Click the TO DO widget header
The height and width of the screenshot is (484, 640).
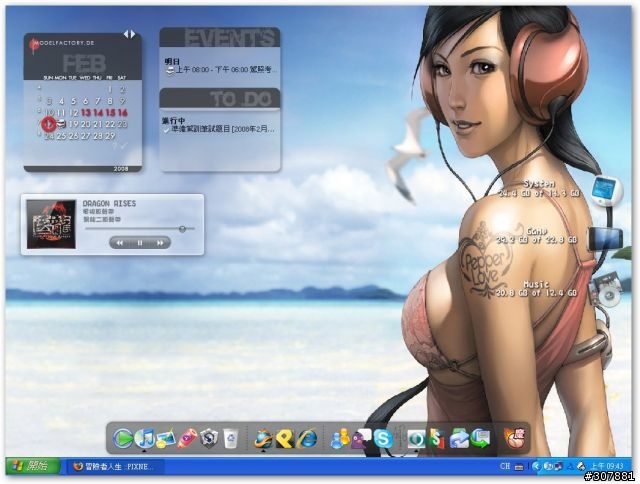220,98
